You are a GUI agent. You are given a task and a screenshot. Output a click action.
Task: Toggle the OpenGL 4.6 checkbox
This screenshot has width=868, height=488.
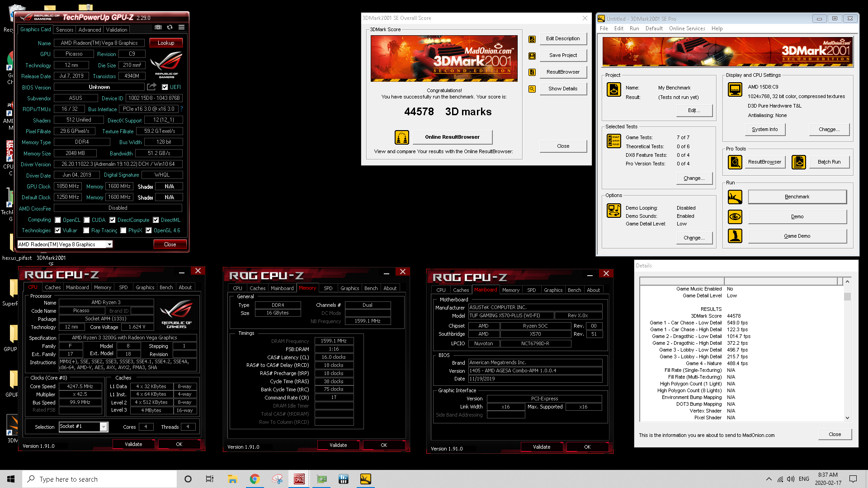pyautogui.click(x=148, y=230)
